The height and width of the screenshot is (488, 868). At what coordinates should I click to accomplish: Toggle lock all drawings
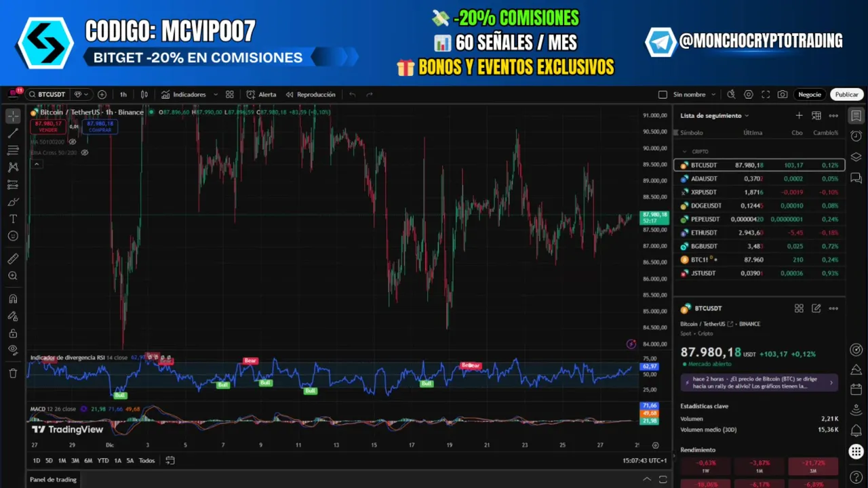click(13, 333)
